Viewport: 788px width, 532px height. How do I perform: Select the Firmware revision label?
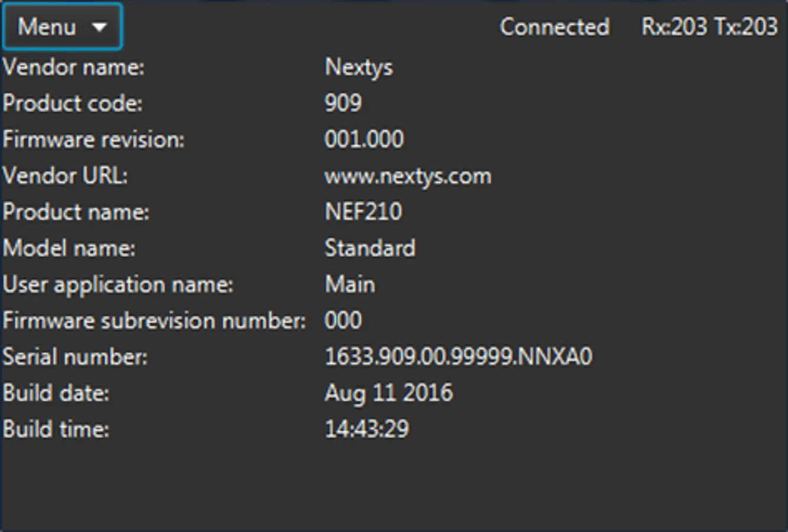93,140
